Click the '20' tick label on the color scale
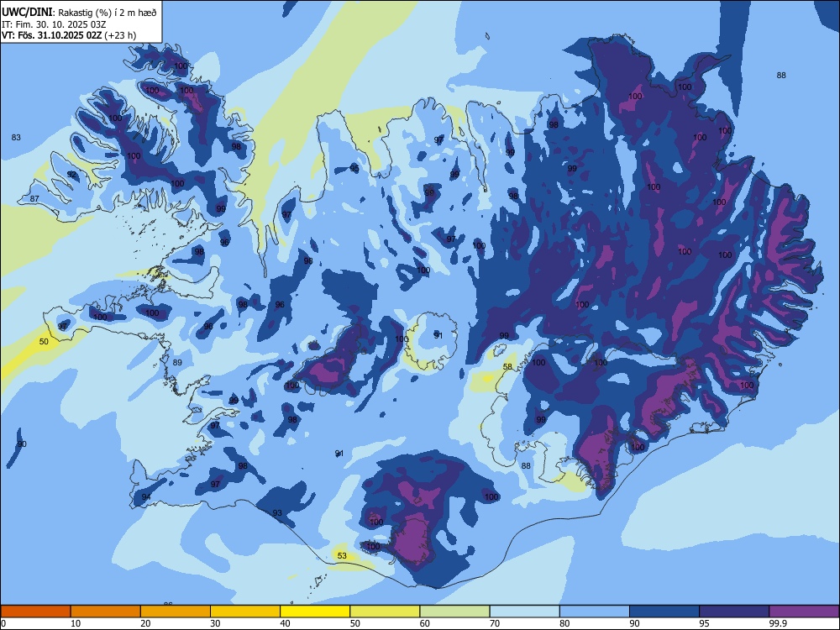The width and height of the screenshot is (840, 630). 145,623
